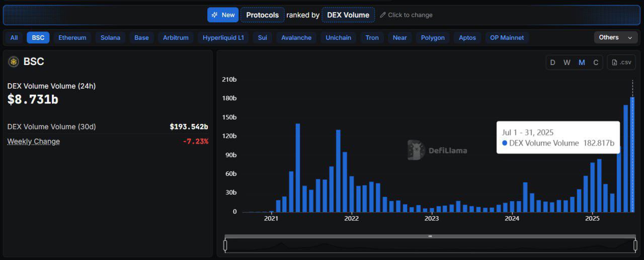
Task: Click the July 2025 volume bar
Action: click(632, 155)
